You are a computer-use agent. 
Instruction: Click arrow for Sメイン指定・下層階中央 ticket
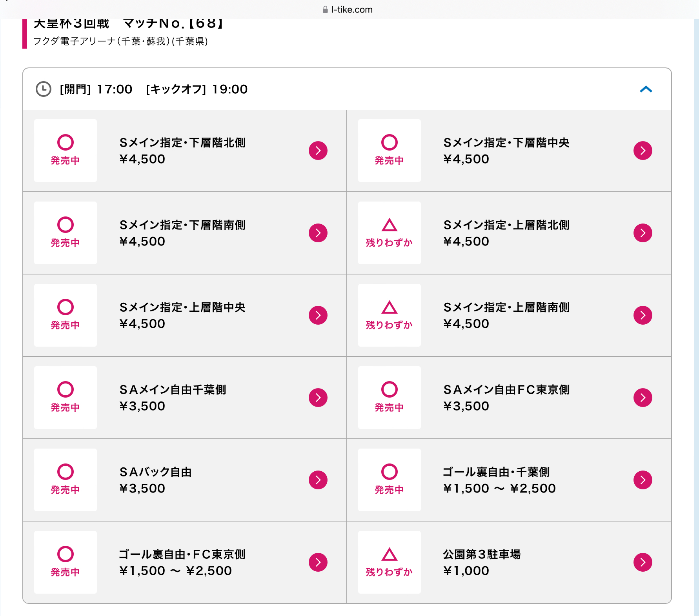click(x=643, y=151)
